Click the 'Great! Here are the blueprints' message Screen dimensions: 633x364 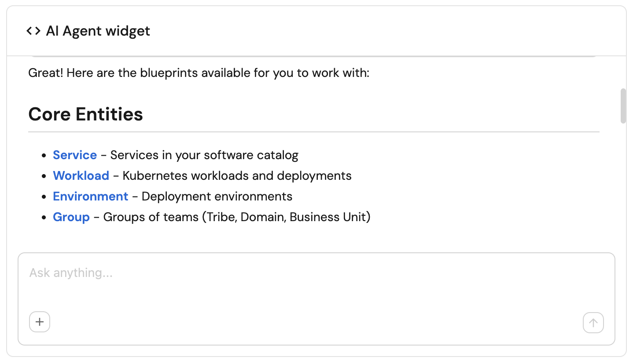tap(199, 73)
